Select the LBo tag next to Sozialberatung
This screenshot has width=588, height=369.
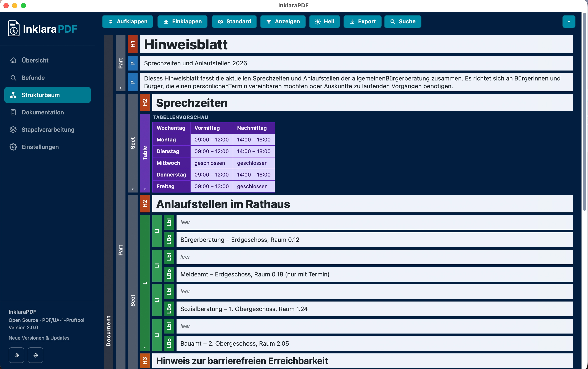169,309
